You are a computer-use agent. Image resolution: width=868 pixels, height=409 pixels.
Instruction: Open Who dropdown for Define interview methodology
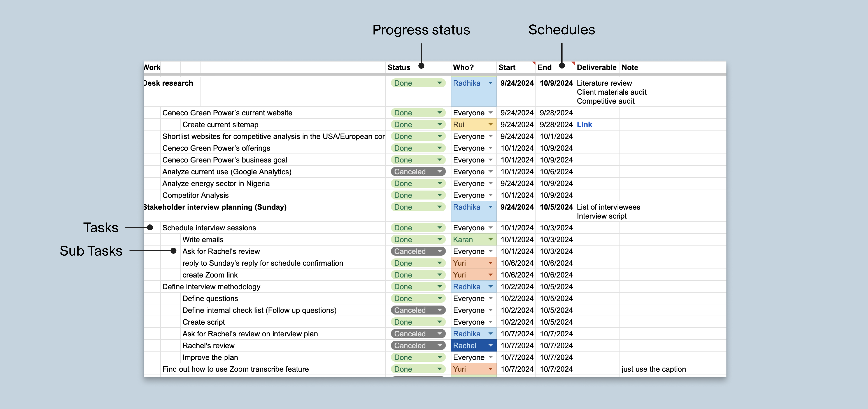[x=473, y=287]
